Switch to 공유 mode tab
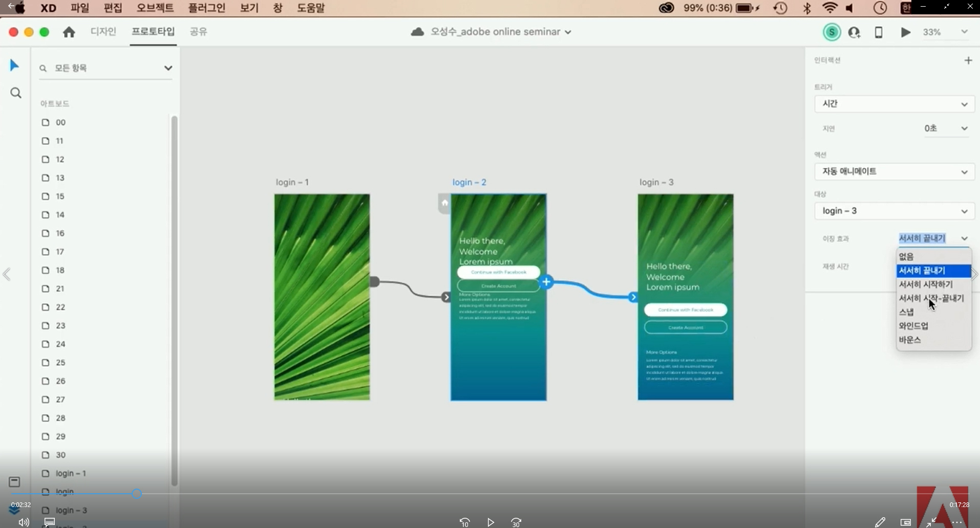 [x=198, y=32]
